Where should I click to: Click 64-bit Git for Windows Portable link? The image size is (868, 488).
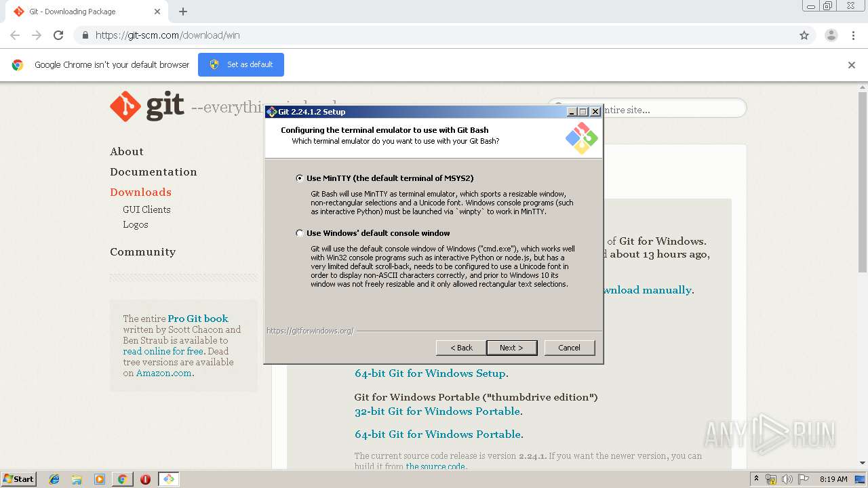click(438, 434)
